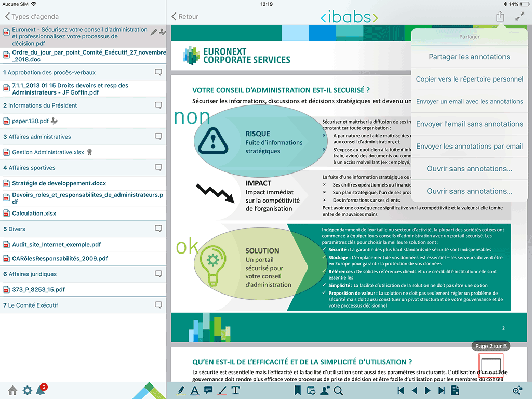This screenshot has width=532, height=399.
Task: Select agenda item 5 Divers
Action: [83, 229]
